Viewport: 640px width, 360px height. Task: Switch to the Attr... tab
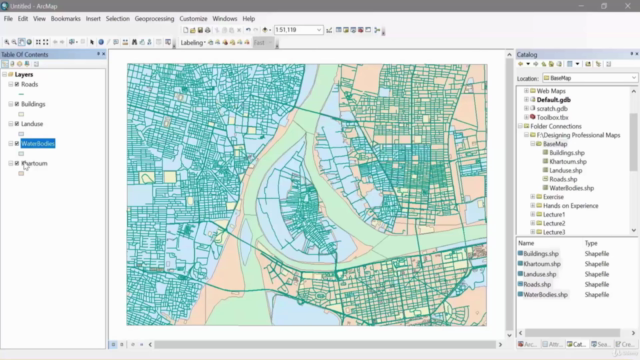552,344
